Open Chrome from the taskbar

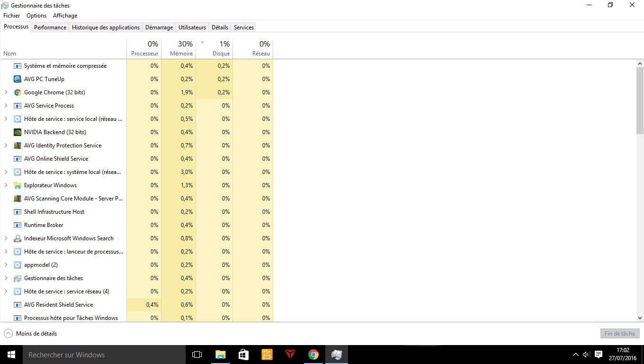click(x=313, y=355)
